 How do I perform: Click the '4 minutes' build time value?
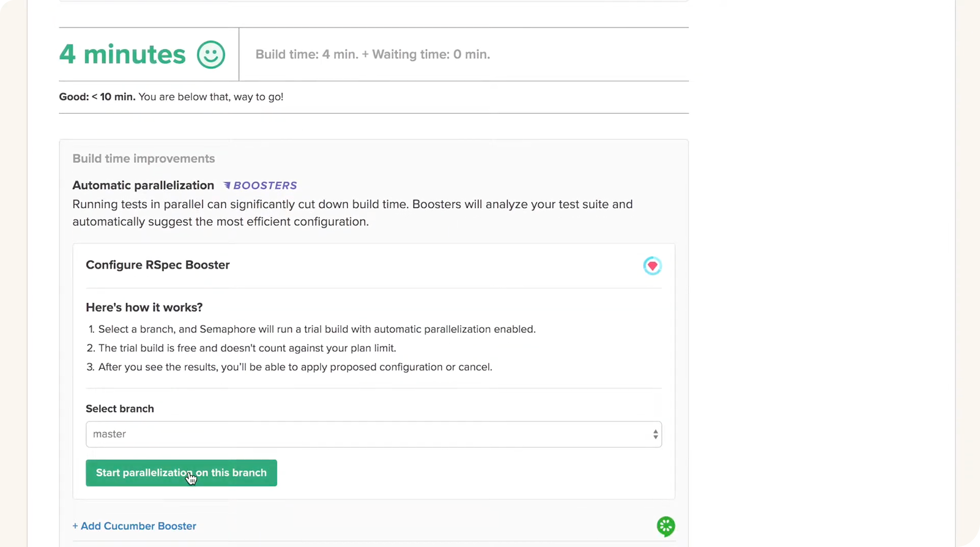[x=122, y=54]
